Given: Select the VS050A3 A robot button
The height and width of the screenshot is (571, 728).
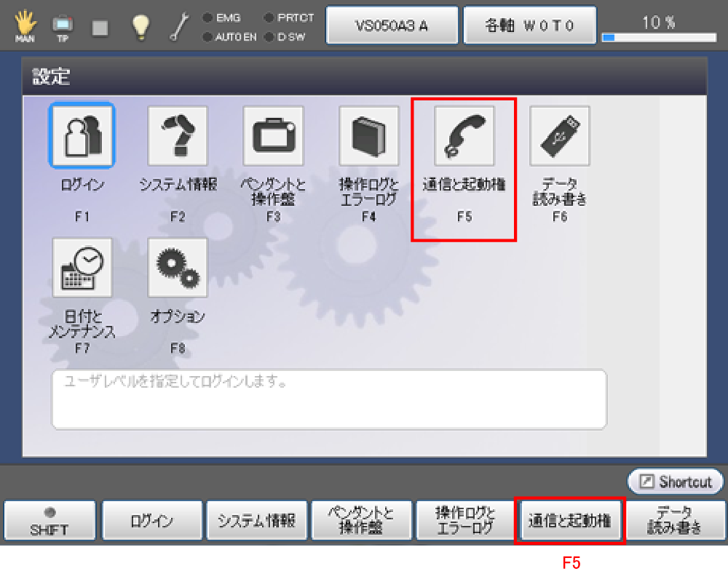Looking at the screenshot, I should click(392, 25).
